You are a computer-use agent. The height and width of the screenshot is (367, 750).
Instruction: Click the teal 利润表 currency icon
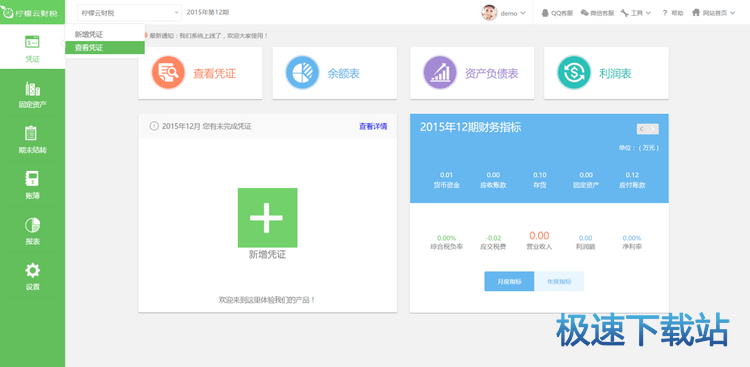tap(574, 73)
